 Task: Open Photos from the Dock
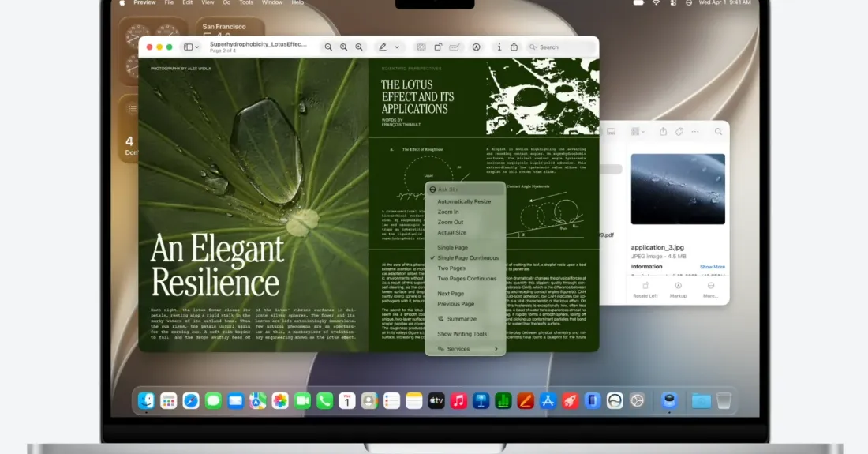pos(280,400)
